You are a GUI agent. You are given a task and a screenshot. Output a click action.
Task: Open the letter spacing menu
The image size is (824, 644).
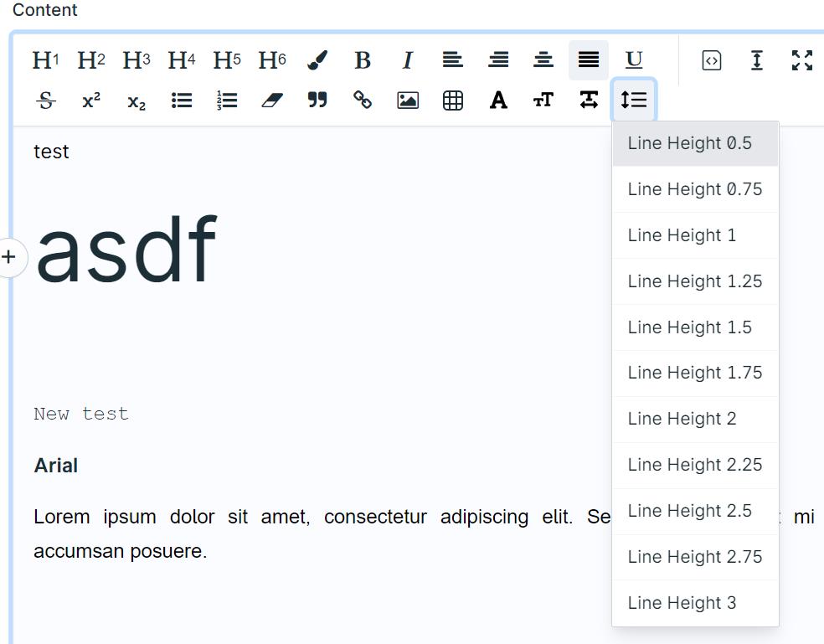tap(589, 100)
